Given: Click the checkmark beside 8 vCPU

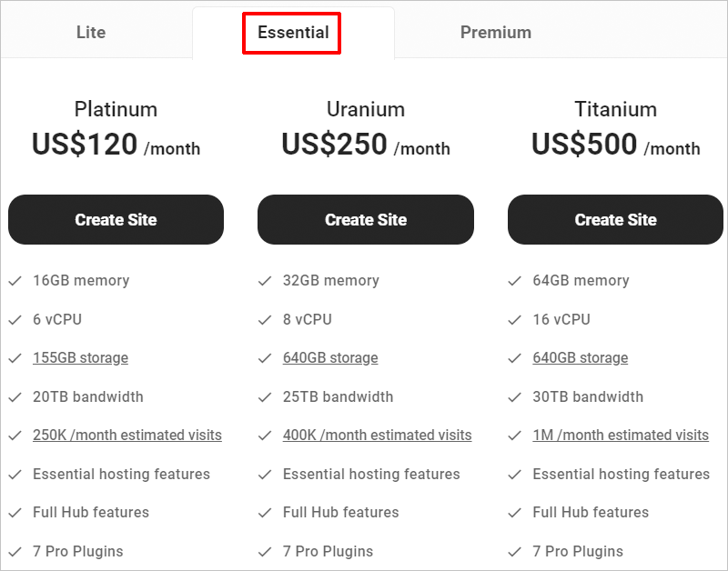Looking at the screenshot, I should pos(265,319).
